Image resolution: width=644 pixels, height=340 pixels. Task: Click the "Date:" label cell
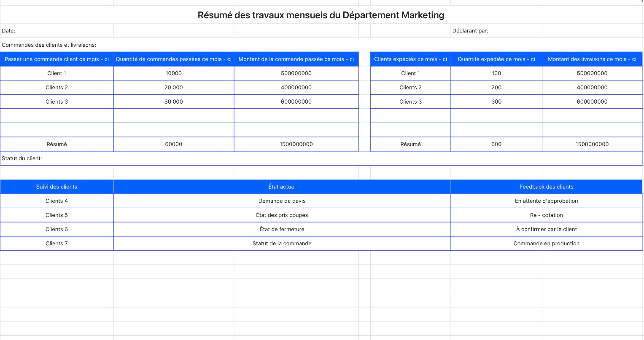(57, 31)
